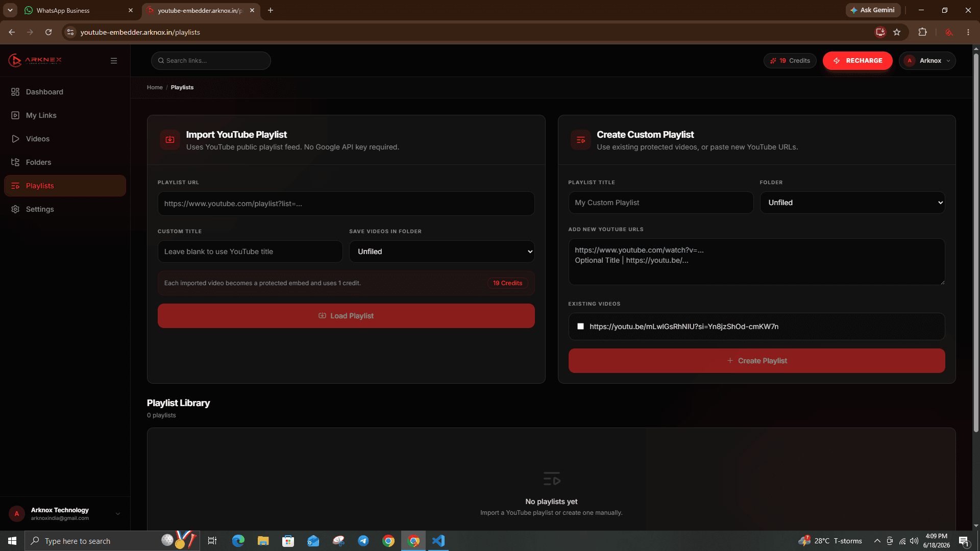Open the tab search dropdown arrow
This screenshot has width=980, height=551.
tap(10, 10)
